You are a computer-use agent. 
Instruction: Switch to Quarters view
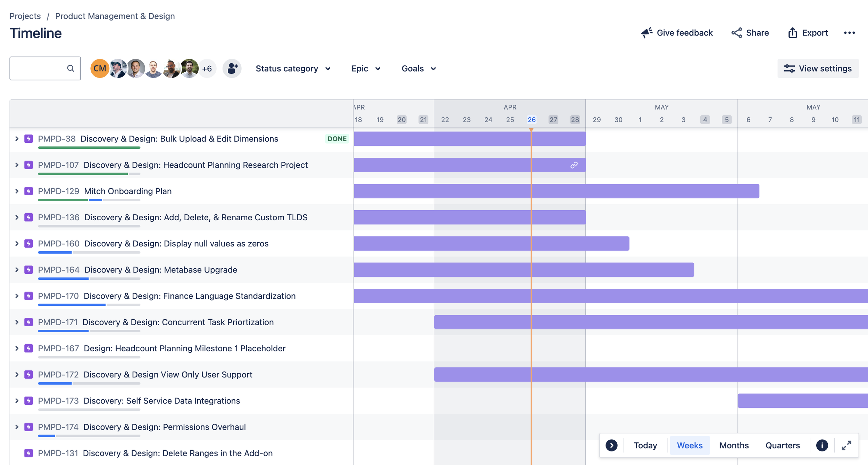[x=783, y=445]
